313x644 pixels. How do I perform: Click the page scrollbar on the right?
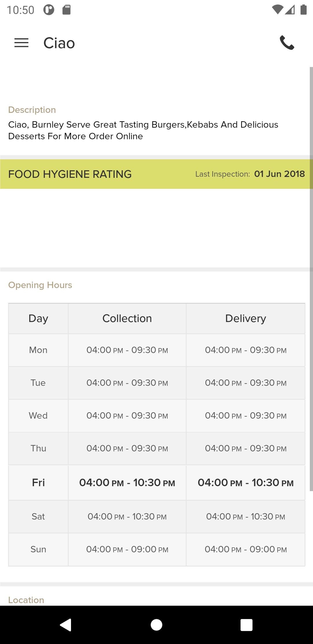(311, 278)
